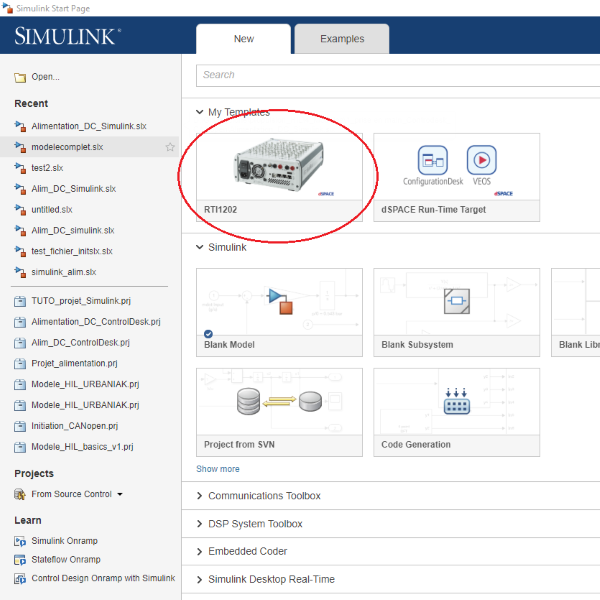Screen dimensions: 600x600
Task: Open Stateflow Onramp tutorial
Action: [66, 560]
